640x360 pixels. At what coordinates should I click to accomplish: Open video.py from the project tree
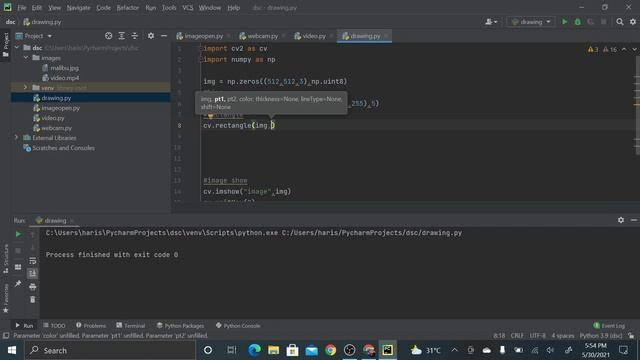[x=49, y=118]
